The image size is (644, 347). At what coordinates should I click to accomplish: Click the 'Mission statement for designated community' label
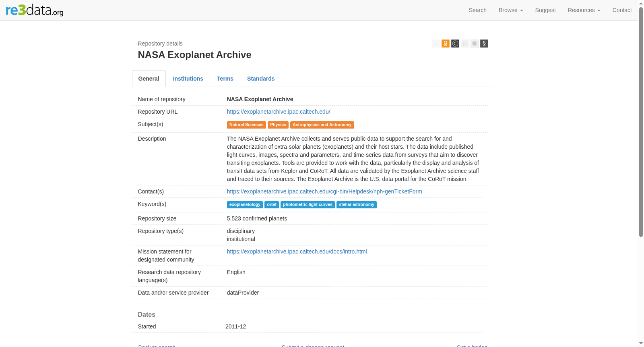(x=166, y=256)
